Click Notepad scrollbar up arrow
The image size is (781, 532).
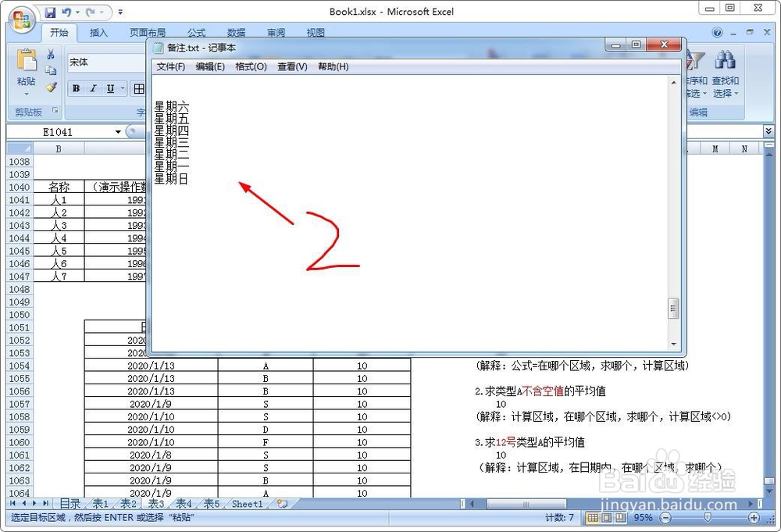pos(673,82)
